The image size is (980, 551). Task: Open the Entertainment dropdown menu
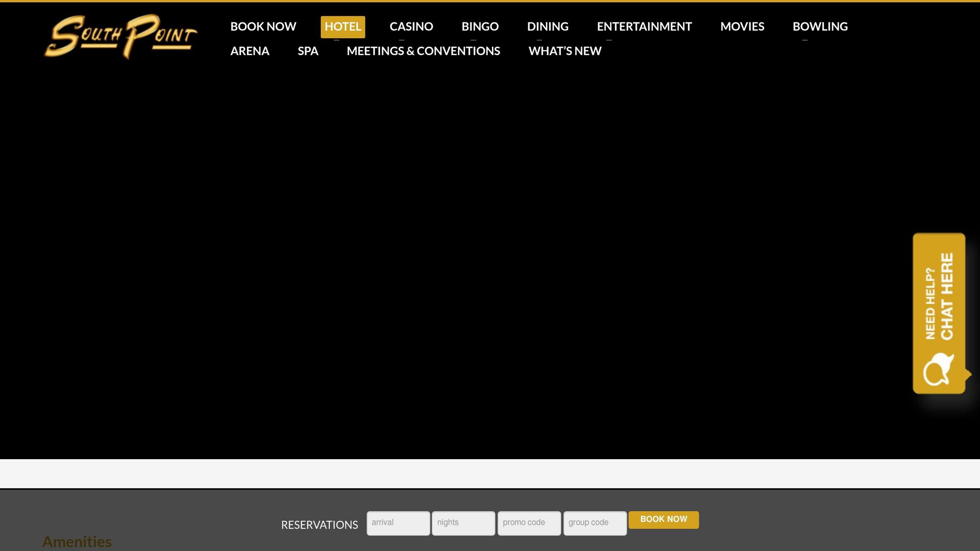(644, 27)
